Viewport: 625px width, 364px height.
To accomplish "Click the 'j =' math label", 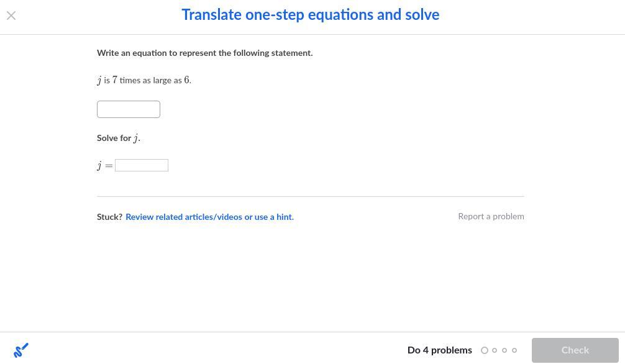I will point(104,165).
